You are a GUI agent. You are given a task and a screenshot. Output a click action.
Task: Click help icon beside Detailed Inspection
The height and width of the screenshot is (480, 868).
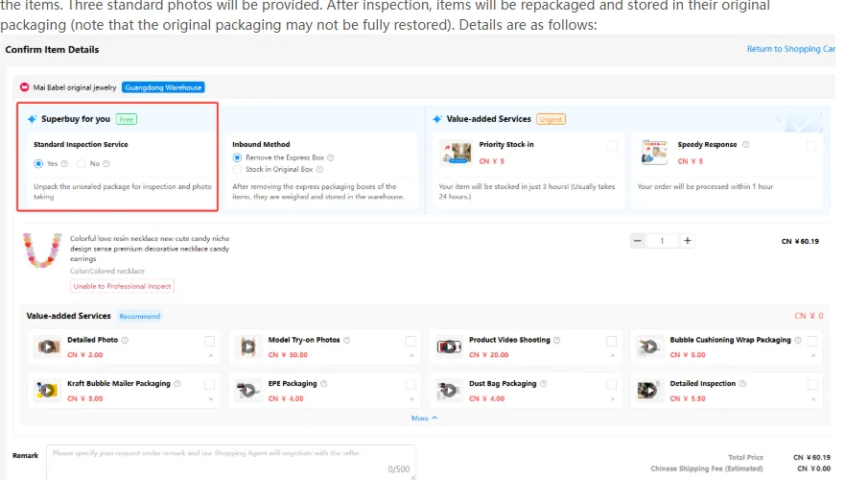(742, 384)
